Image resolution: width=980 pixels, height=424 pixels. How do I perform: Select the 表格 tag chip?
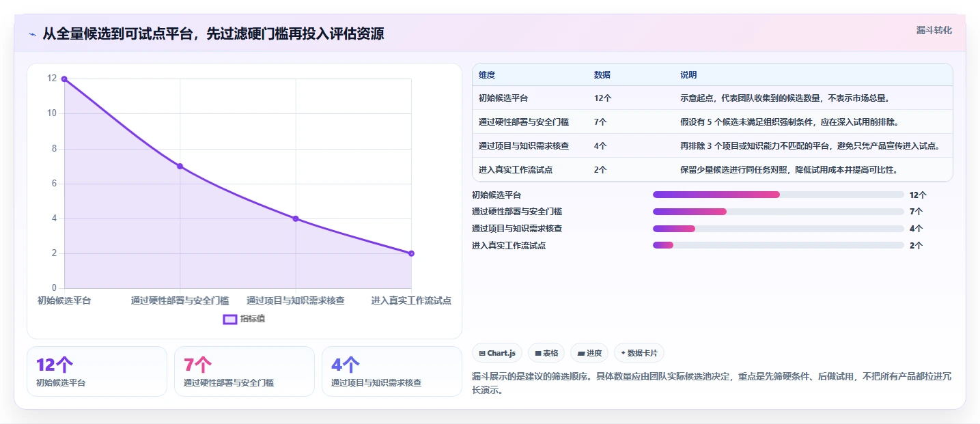click(546, 353)
